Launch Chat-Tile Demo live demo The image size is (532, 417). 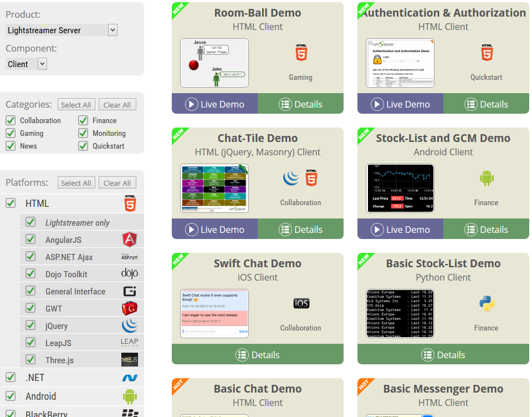coord(215,229)
